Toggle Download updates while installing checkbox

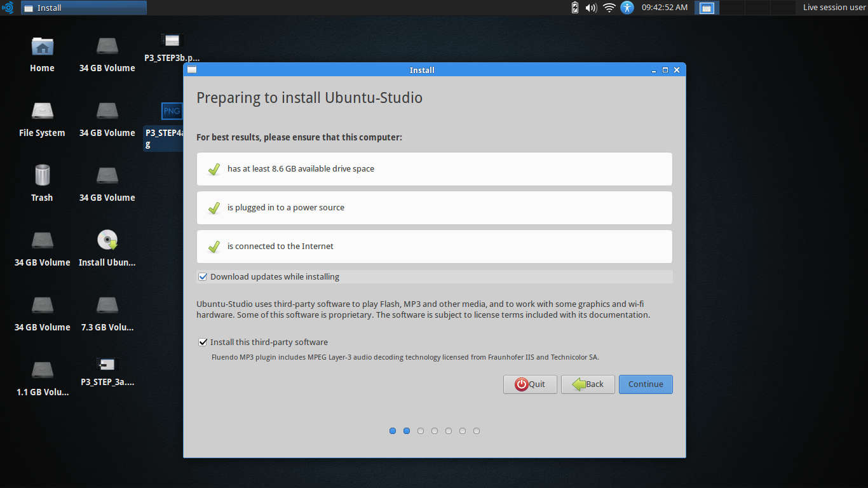click(x=203, y=277)
